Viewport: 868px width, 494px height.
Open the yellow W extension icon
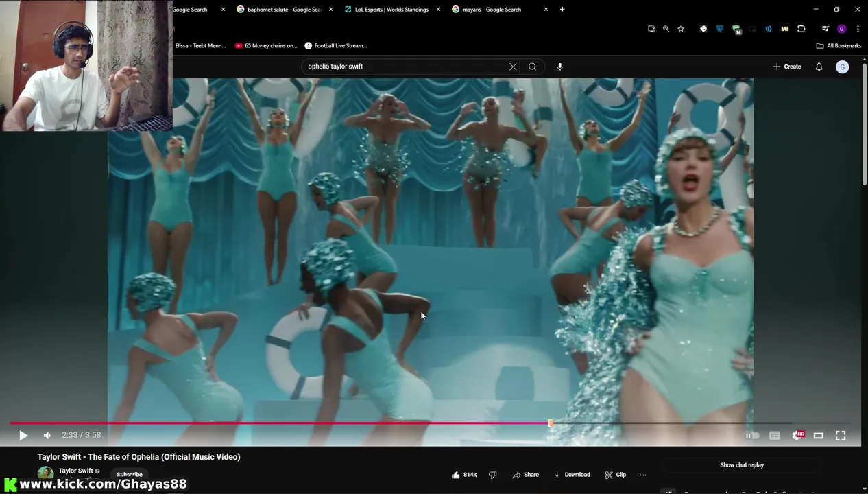pos(784,29)
